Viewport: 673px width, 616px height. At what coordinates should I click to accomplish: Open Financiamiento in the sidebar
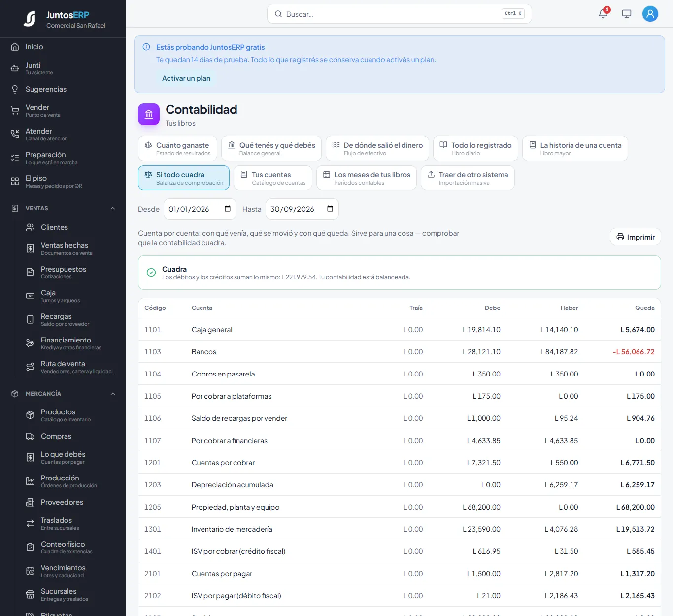click(x=70, y=343)
